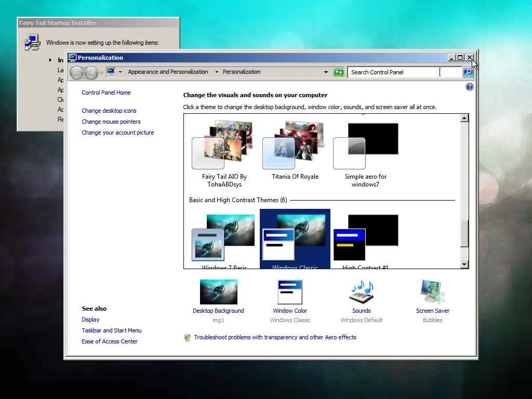The image size is (532, 399).
Task: Click the search magnifier button
Action: coord(468,72)
